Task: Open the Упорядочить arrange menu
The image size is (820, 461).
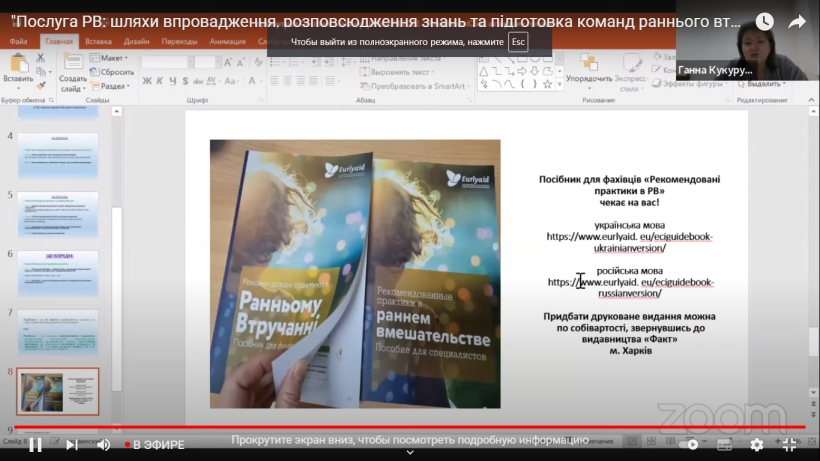Action: click(x=589, y=73)
